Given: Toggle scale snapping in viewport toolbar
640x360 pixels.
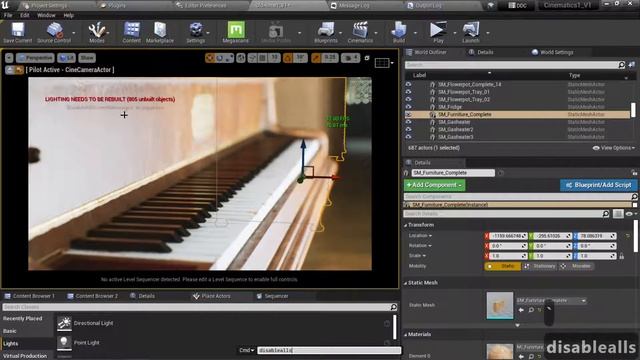Looking at the screenshot, I should coord(316,58).
